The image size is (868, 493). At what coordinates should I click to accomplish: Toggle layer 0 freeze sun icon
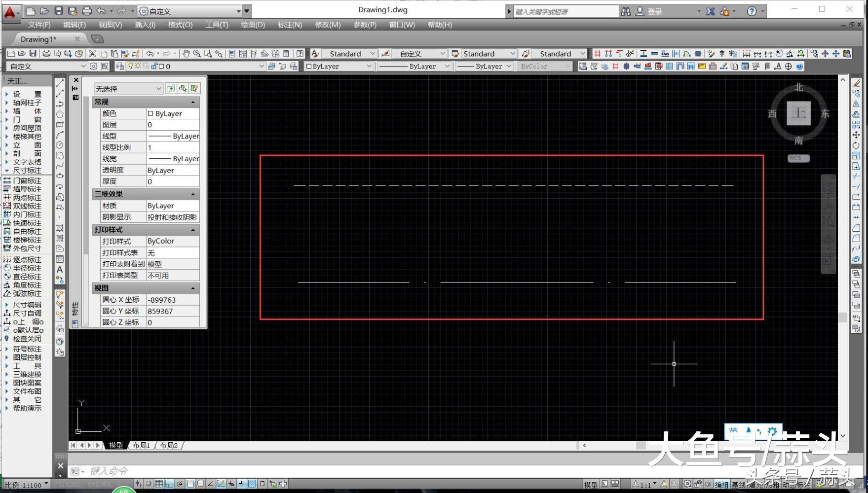[138, 66]
